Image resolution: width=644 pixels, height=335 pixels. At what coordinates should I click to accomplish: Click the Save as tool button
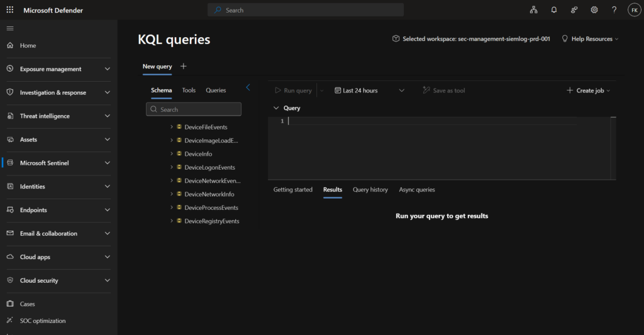pos(444,91)
